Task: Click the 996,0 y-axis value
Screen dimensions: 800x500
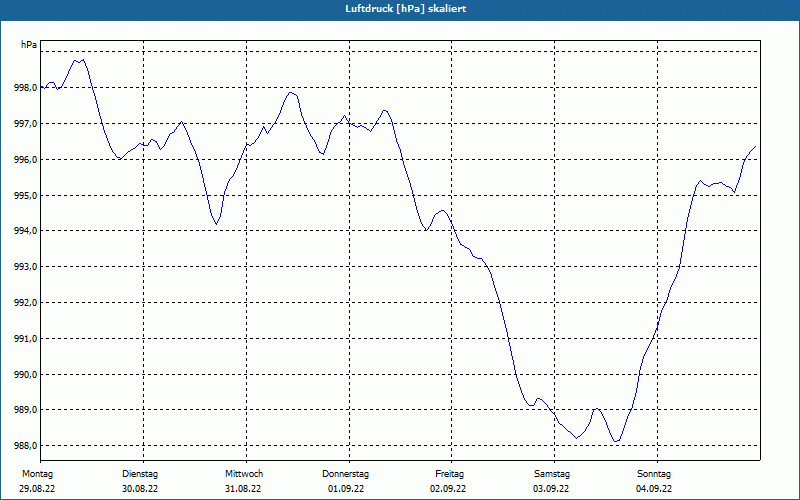Action: pos(26,160)
